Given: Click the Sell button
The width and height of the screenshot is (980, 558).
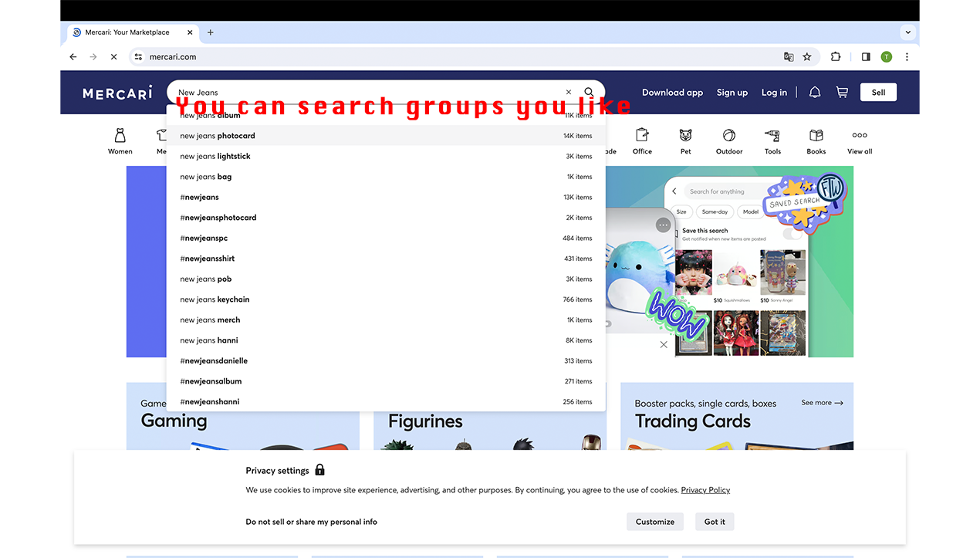Looking at the screenshot, I should (878, 92).
